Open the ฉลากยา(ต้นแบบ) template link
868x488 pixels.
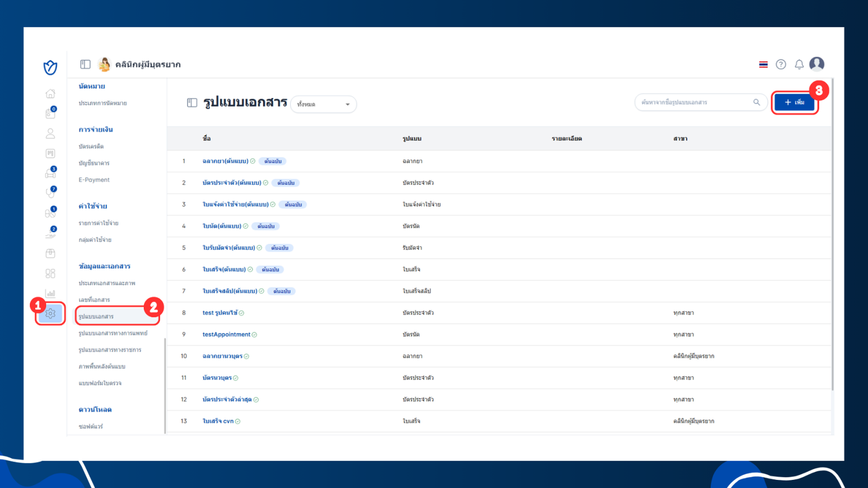click(x=225, y=161)
